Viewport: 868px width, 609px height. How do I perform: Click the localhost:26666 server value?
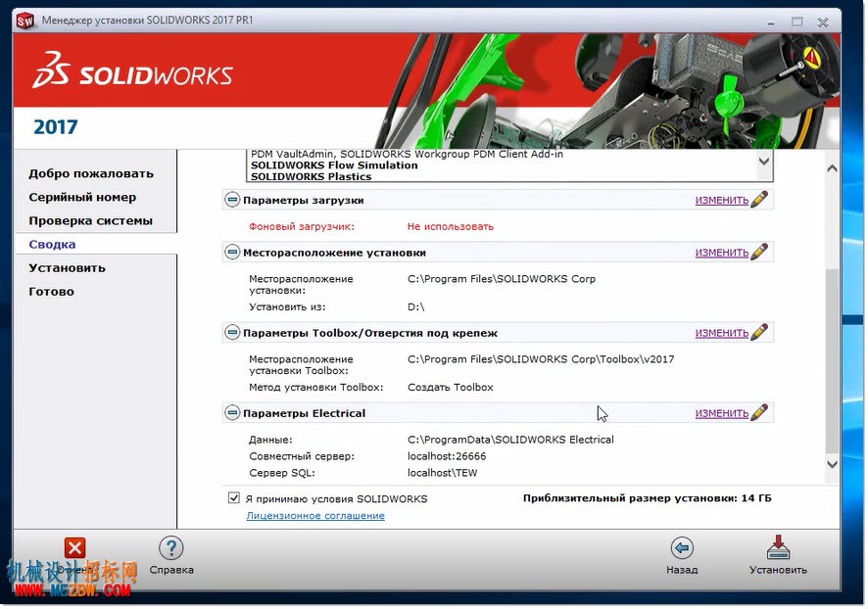(448, 457)
